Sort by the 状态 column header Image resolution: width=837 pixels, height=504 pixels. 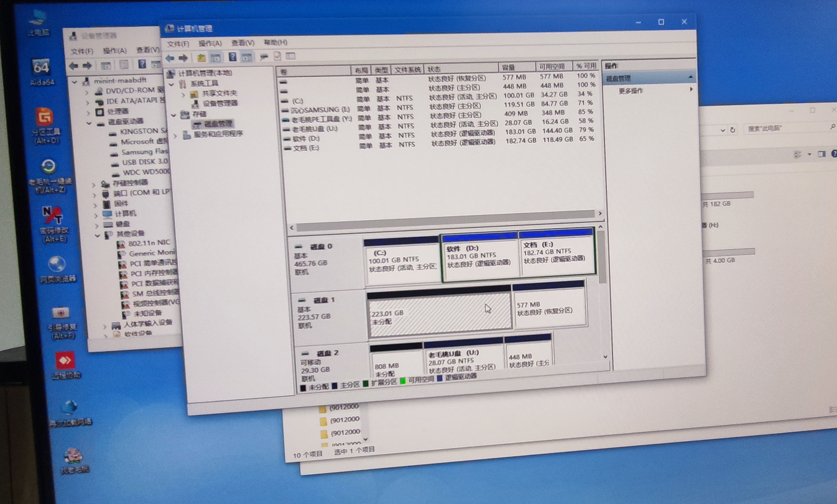pos(461,69)
